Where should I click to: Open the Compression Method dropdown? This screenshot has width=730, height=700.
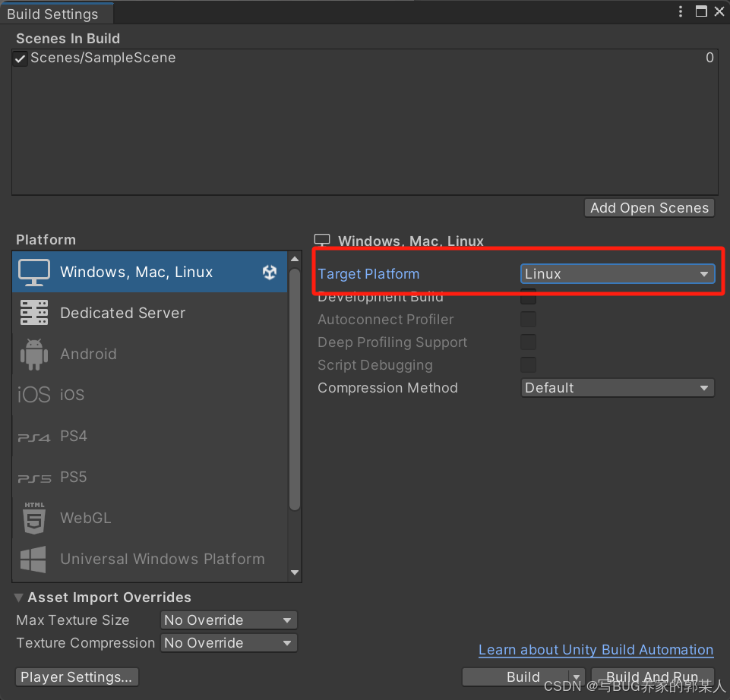click(x=618, y=388)
